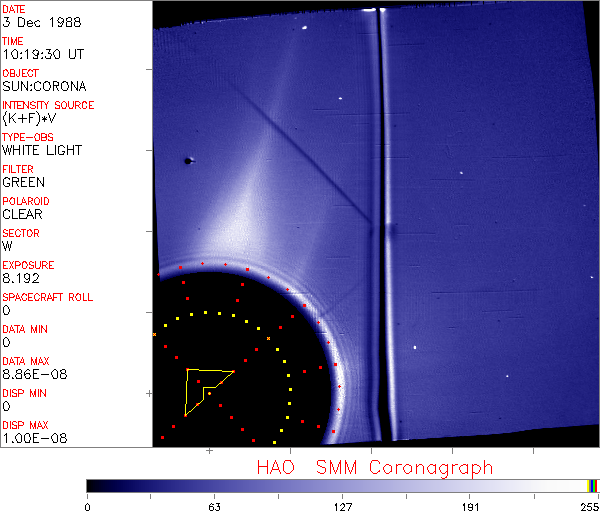Click the time value 10:19:30 UT

(43, 54)
